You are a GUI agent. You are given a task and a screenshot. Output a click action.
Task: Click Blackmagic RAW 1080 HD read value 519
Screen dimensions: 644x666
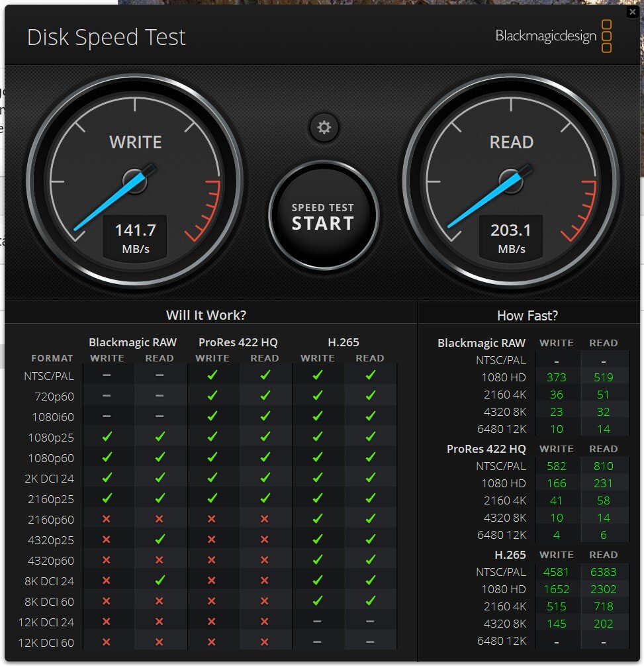coord(603,377)
